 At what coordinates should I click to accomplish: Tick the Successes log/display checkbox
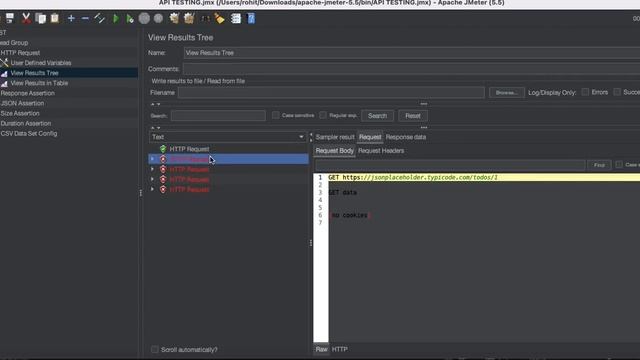pyautogui.click(x=617, y=92)
